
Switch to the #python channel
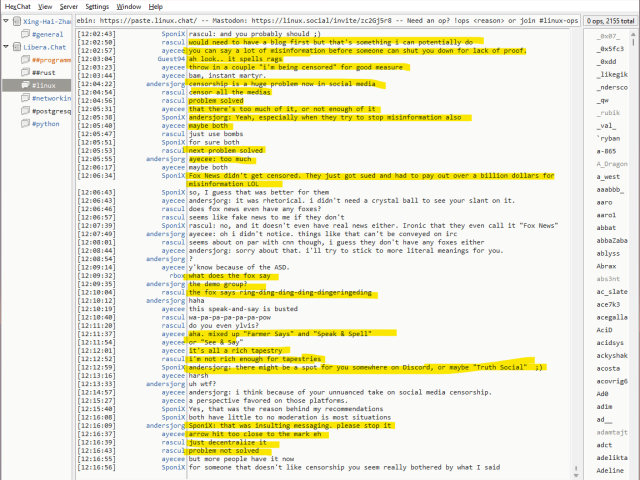46,124
